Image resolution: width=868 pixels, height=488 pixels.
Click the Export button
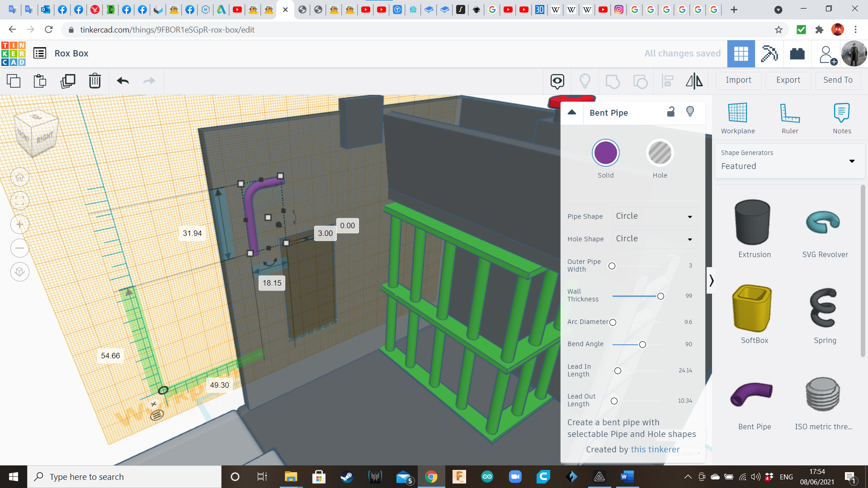pos(788,80)
